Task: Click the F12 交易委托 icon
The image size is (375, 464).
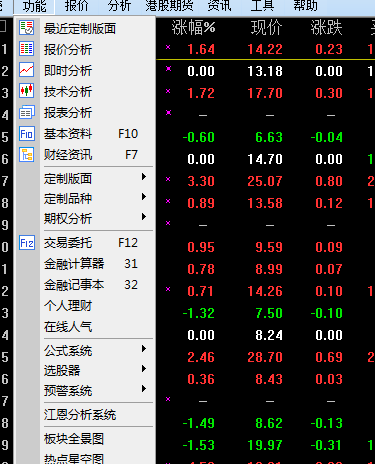Action: (x=26, y=243)
